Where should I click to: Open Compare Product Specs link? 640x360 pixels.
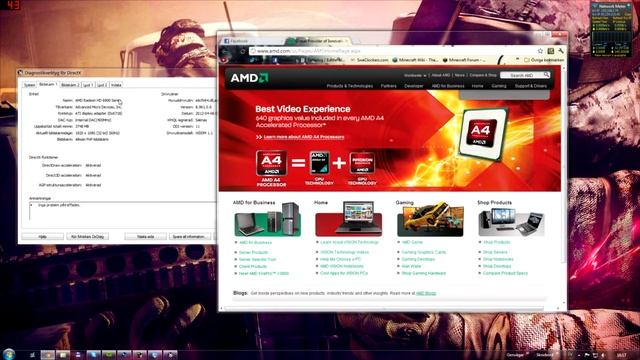(505, 273)
